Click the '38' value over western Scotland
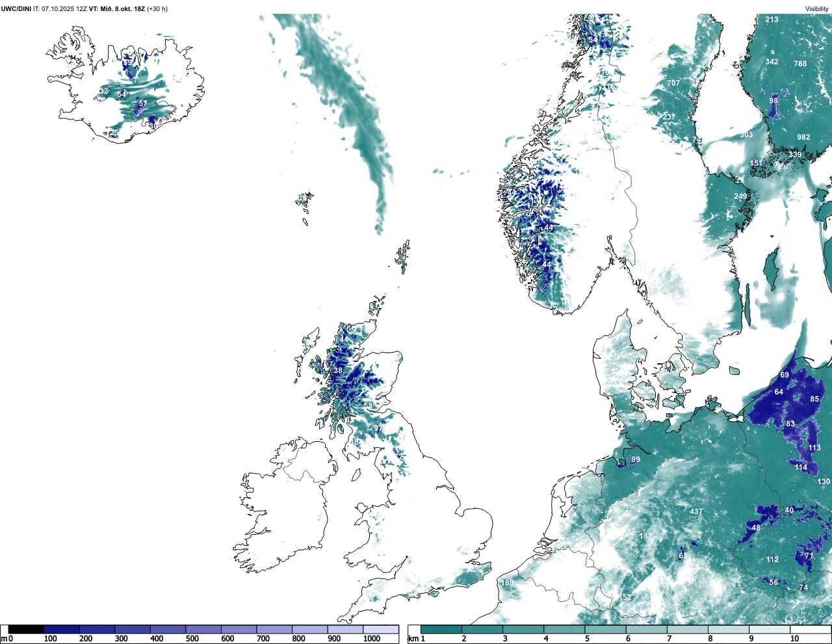The image size is (832, 644). pyautogui.click(x=338, y=370)
